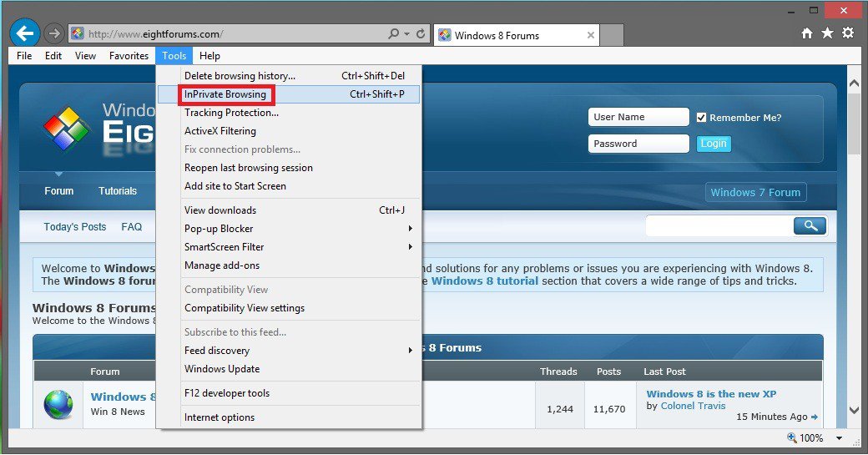Open the gear settings icon
Screen dimensions: 868x455
point(848,33)
